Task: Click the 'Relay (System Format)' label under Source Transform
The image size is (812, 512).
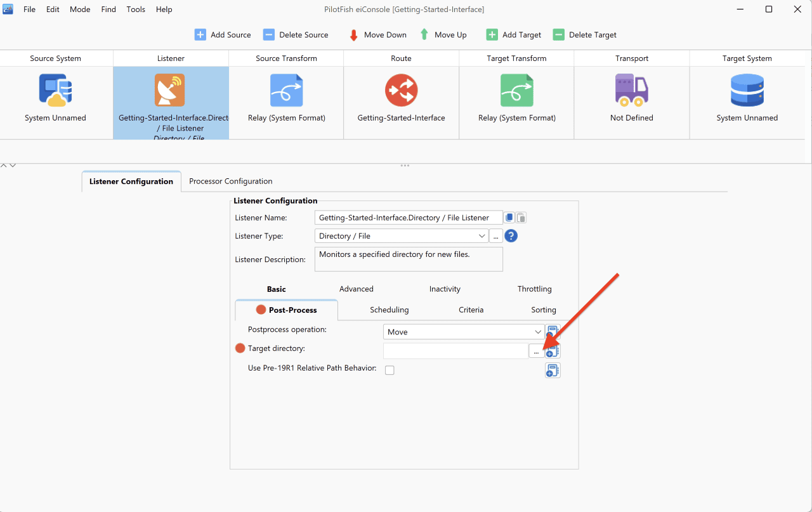Action: point(287,117)
